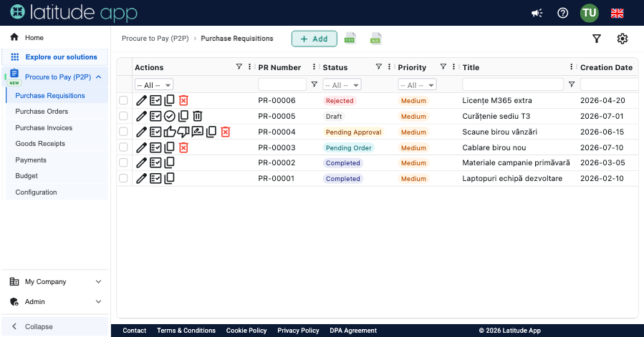The width and height of the screenshot is (644, 337).
Task: Delete draft PR-00005 with trash icon
Action: [x=198, y=116]
